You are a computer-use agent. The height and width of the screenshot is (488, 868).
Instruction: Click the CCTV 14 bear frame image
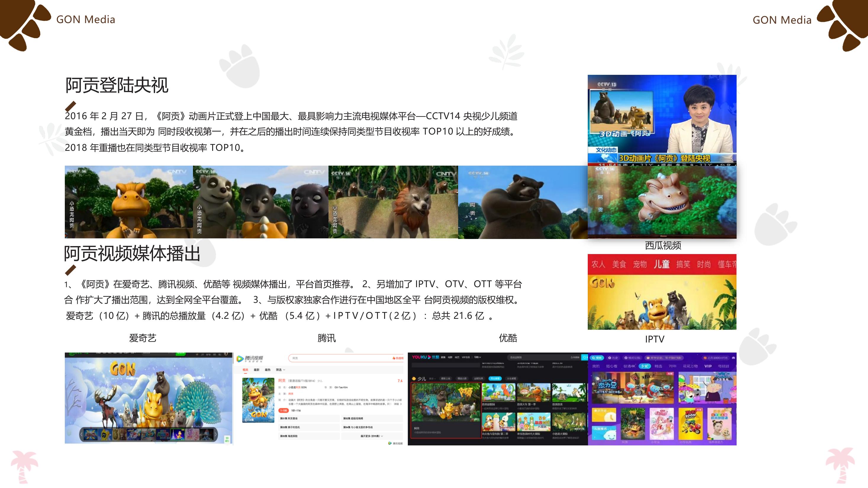tap(523, 202)
